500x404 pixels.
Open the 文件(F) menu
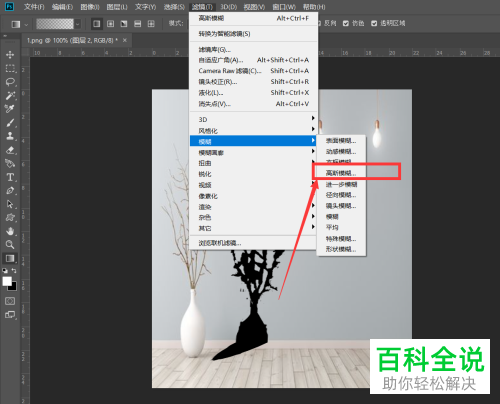click(x=34, y=7)
